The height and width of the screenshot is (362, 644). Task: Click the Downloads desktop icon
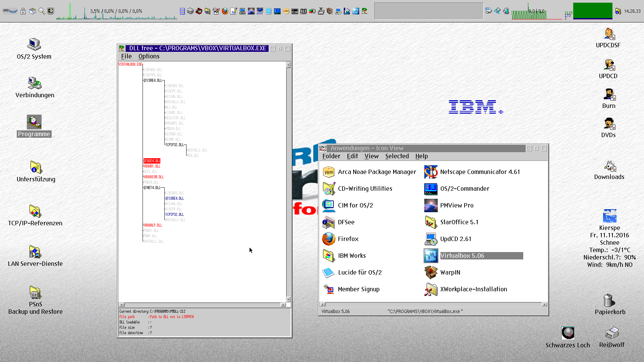click(610, 166)
